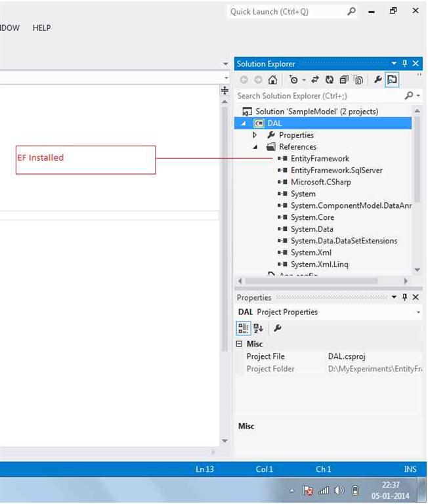The width and height of the screenshot is (428, 504).
Task: Select Solution 'SampleModel' node
Action: pyautogui.click(x=316, y=112)
